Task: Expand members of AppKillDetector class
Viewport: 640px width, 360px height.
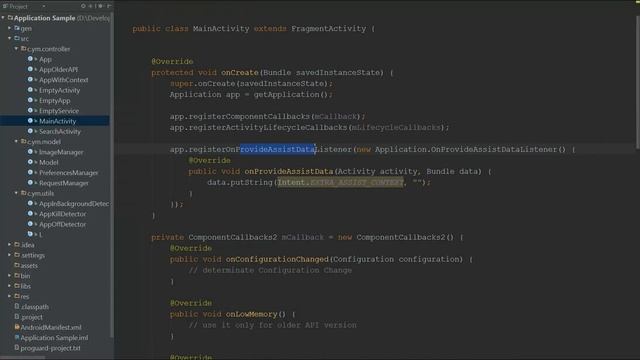Action: tap(36, 213)
